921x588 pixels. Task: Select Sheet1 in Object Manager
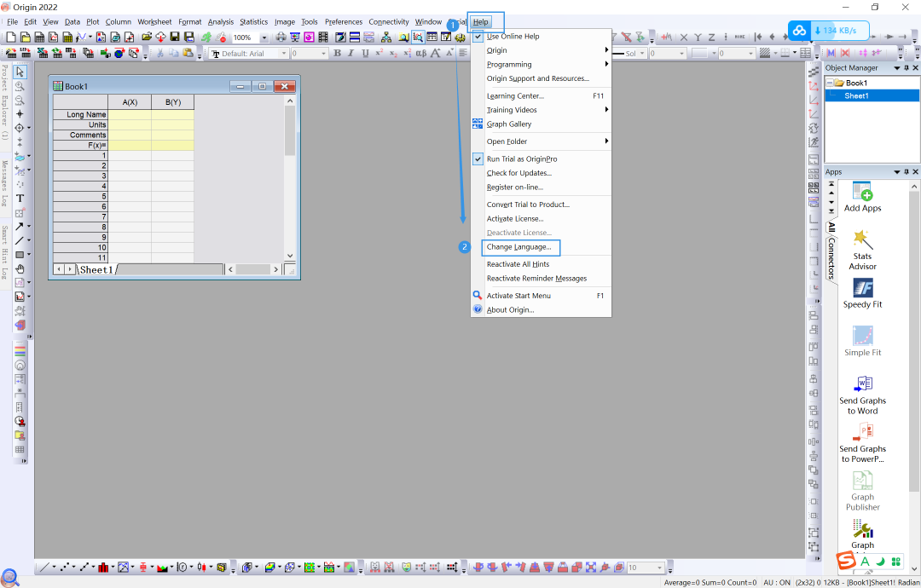856,95
